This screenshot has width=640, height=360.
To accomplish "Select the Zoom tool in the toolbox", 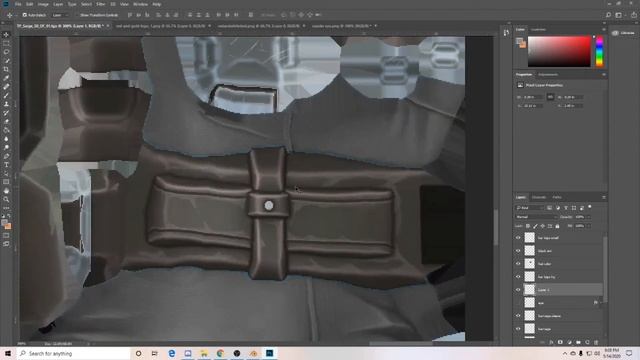I will tap(6, 199).
